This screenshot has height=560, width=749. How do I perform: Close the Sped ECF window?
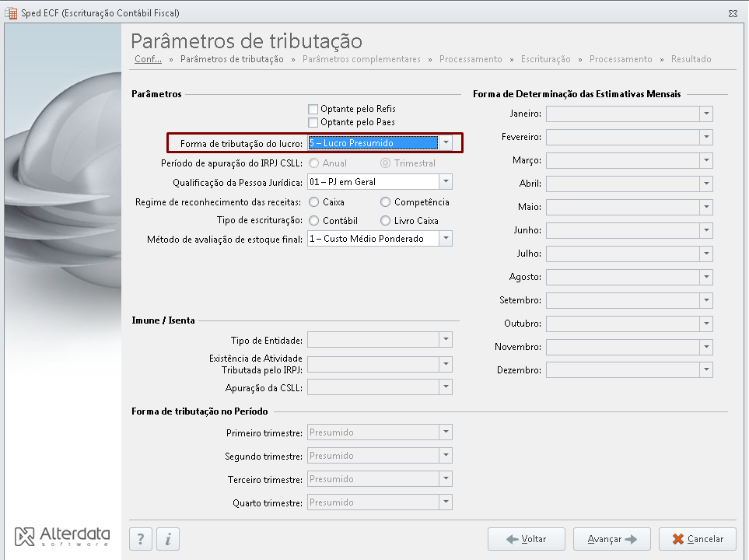[x=733, y=13]
